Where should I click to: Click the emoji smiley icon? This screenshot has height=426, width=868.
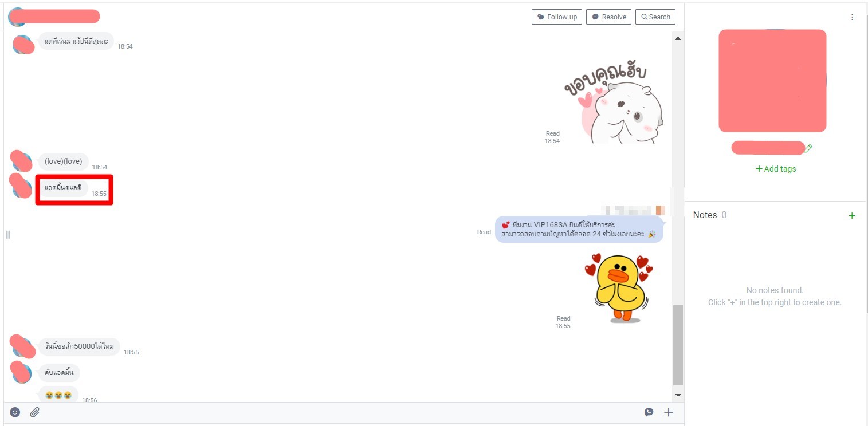[15, 412]
